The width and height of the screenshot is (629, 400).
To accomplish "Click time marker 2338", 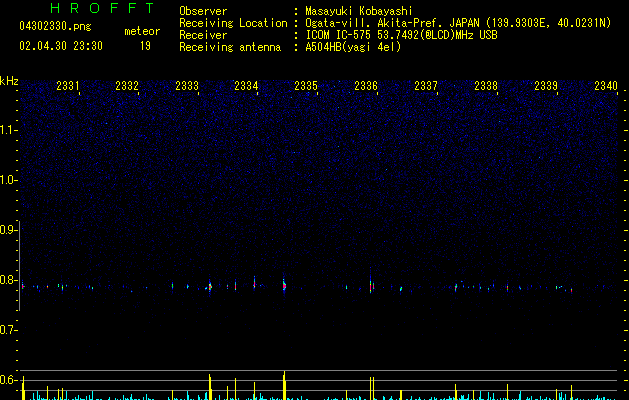I will click(486, 85).
